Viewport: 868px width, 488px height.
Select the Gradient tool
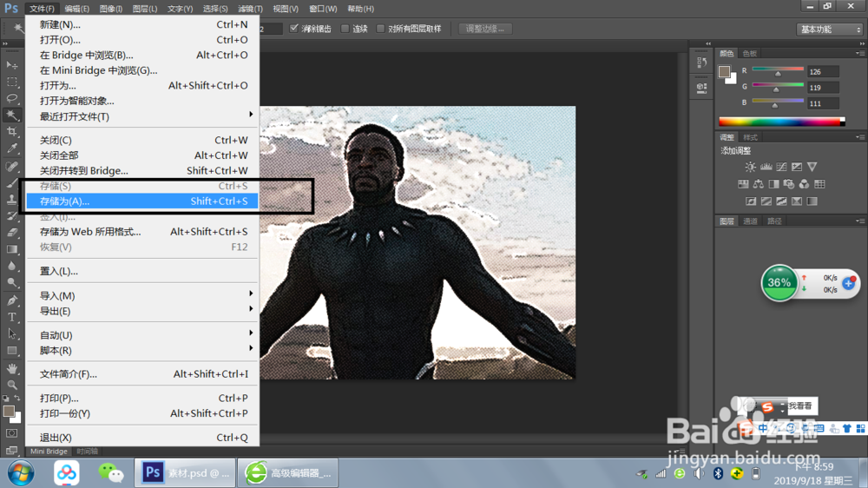(11, 249)
